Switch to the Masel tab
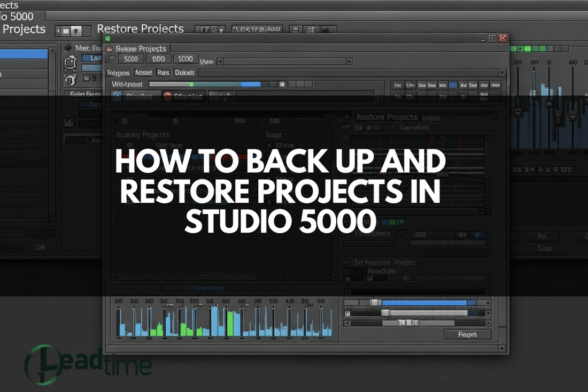This screenshot has width=588, height=392. pyautogui.click(x=143, y=73)
